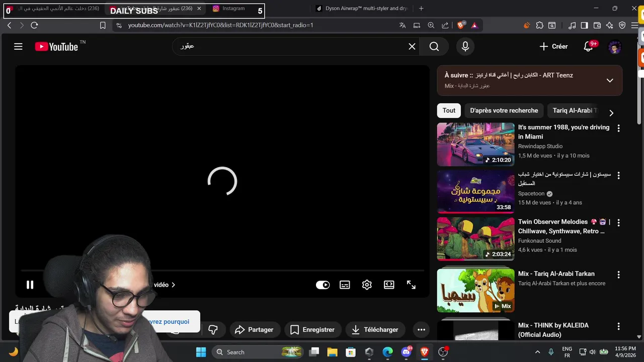The height and width of the screenshot is (362, 644).
Task: Select the Tariq Al-Arabi chip
Action: [x=575, y=111]
